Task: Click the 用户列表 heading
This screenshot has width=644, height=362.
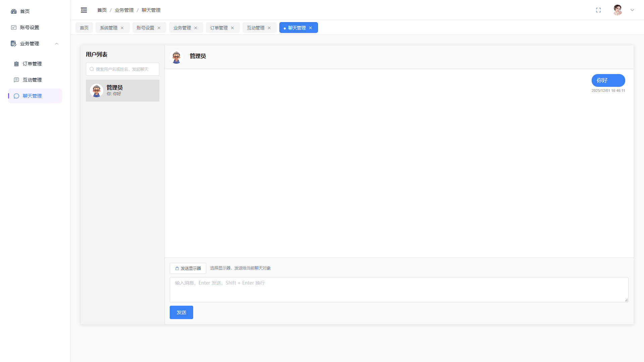Action: tap(97, 54)
